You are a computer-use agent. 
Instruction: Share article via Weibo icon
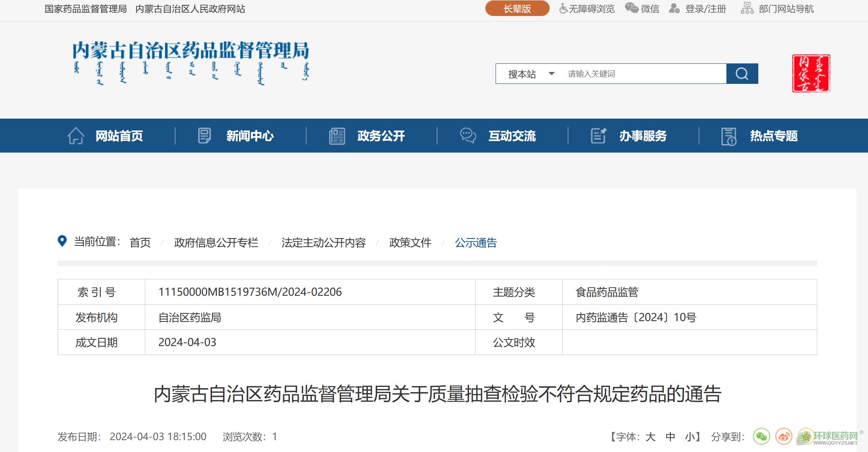(x=784, y=436)
